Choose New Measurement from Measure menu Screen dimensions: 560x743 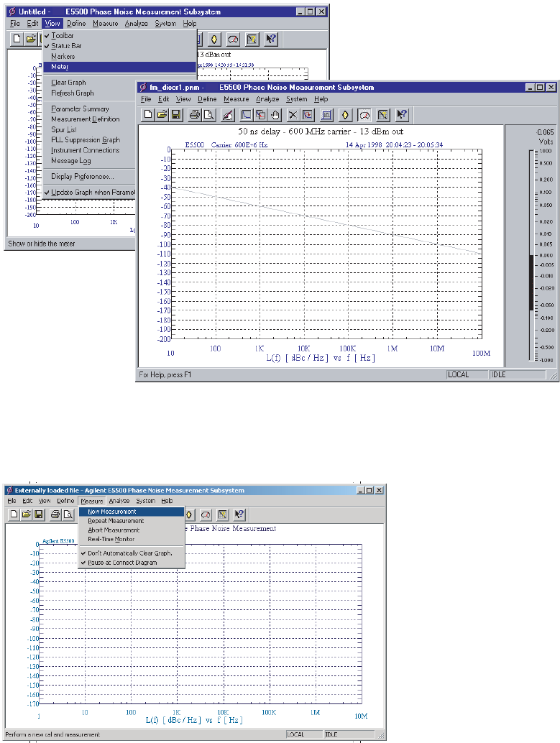tap(112, 512)
